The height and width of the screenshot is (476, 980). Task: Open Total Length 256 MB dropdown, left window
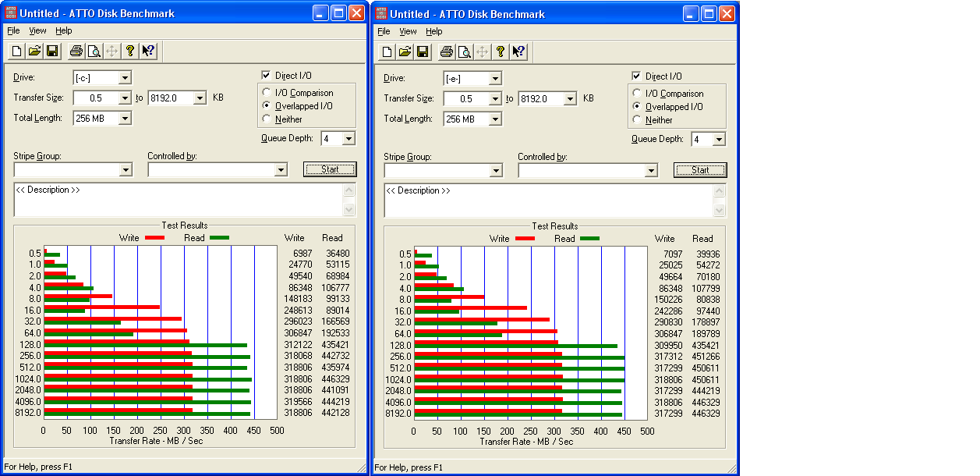pyautogui.click(x=125, y=119)
